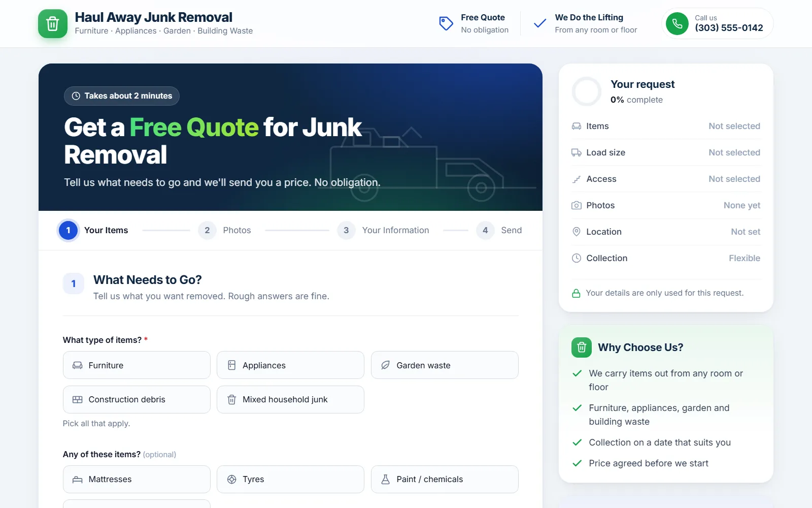Click the lock icon by privacy note

pos(576,293)
